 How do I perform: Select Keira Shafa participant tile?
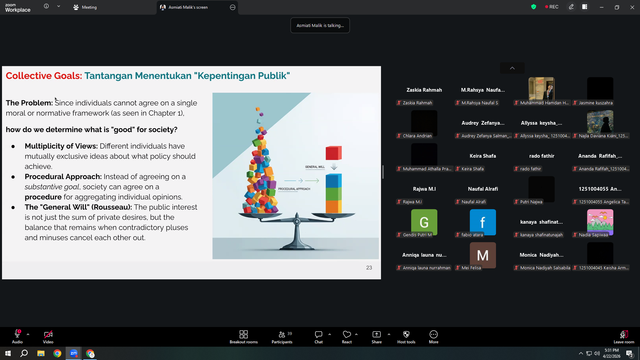tap(483, 157)
